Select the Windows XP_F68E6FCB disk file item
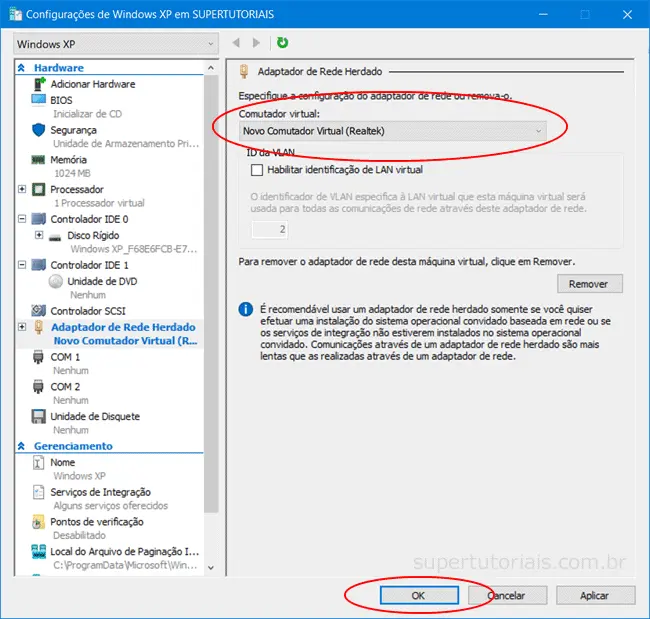This screenshot has height=619, width=650. point(133,249)
